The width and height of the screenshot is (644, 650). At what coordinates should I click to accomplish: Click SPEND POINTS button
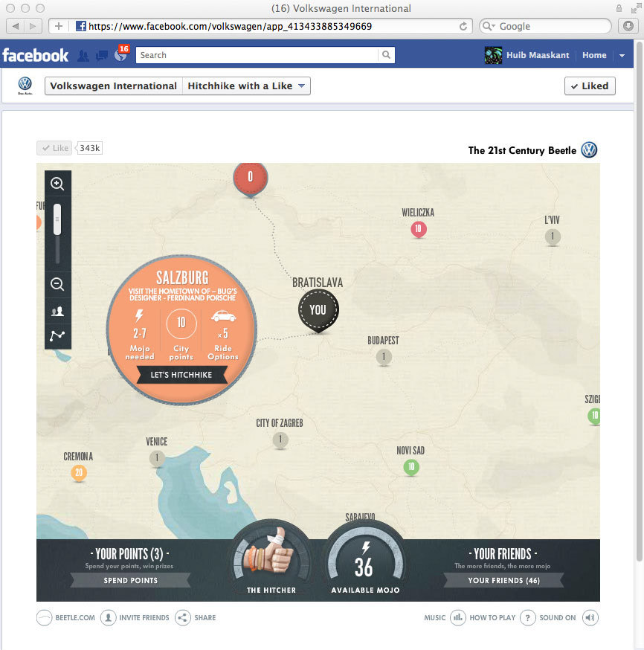(x=131, y=580)
